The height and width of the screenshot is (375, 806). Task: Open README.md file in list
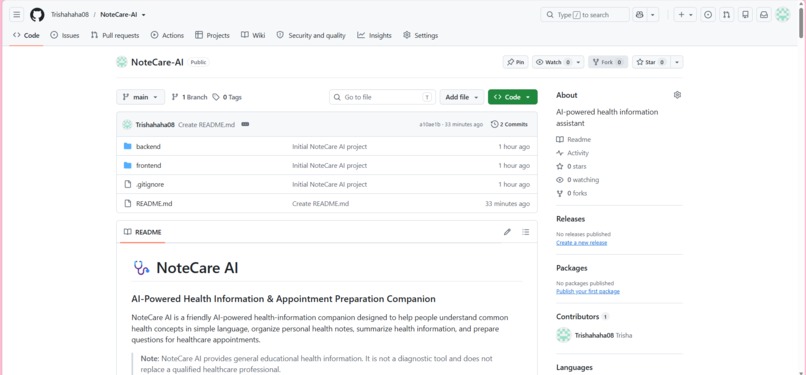pos(154,203)
